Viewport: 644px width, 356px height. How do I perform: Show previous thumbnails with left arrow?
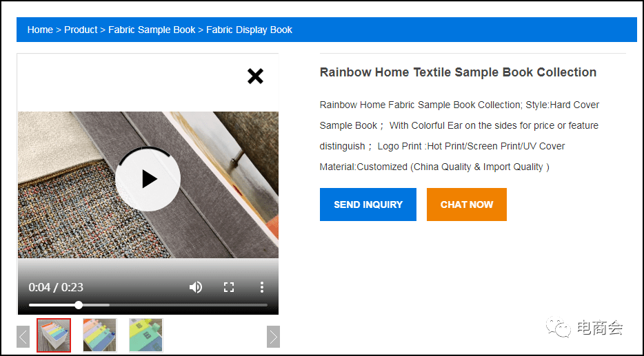click(23, 337)
